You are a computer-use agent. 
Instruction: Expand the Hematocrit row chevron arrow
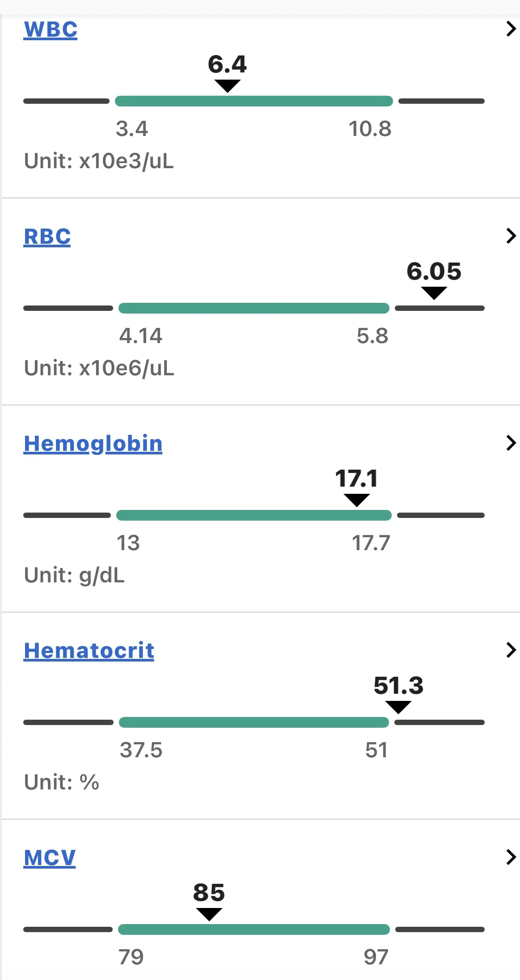511,650
